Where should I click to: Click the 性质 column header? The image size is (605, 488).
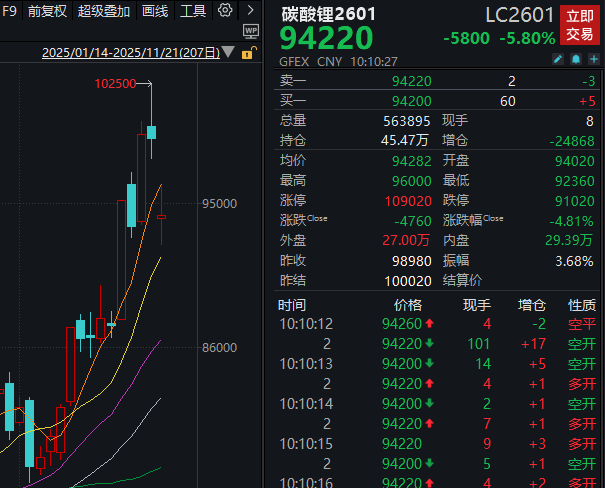(582, 304)
